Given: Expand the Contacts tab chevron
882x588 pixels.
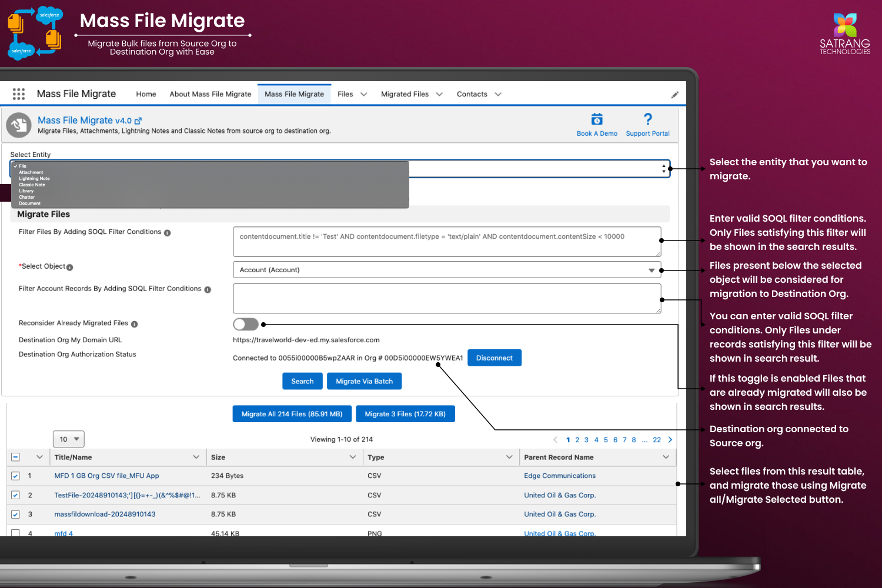Looking at the screenshot, I should 498,94.
